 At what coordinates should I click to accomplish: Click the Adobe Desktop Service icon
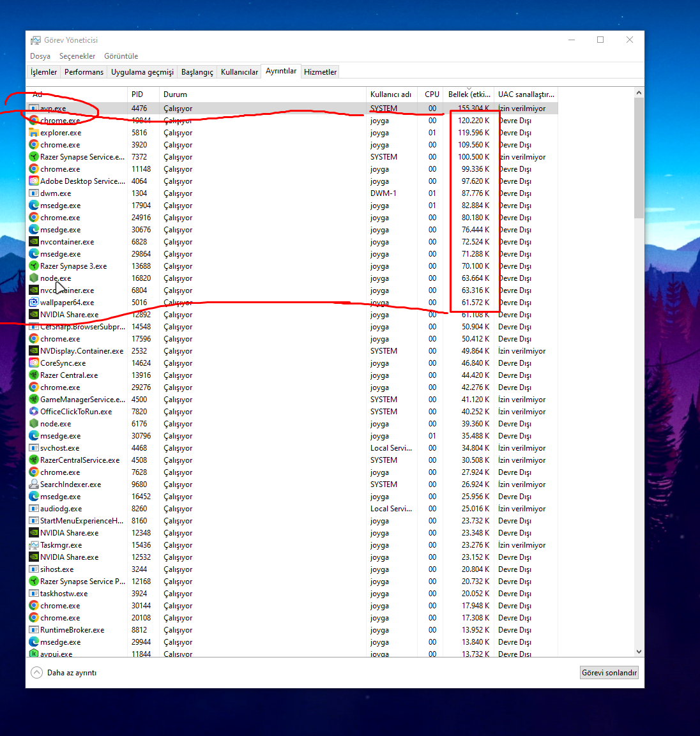33,181
